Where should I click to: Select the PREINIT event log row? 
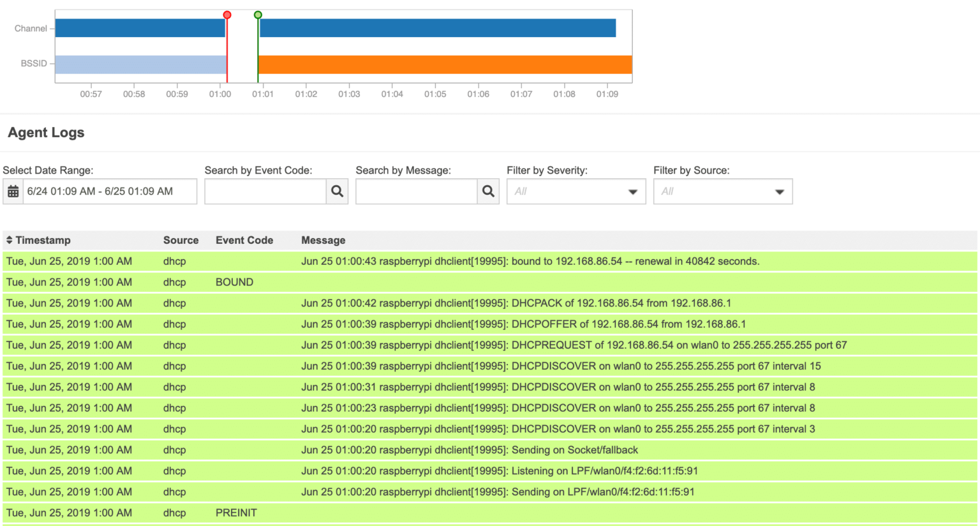click(x=236, y=513)
